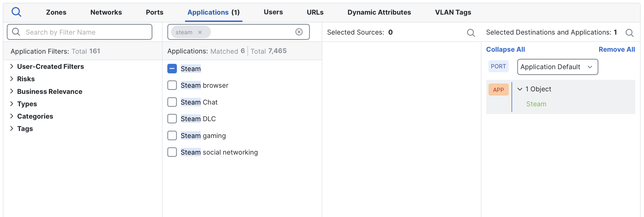Check the Steam gaming checkbox
This screenshot has width=644, height=217.
[x=172, y=135]
